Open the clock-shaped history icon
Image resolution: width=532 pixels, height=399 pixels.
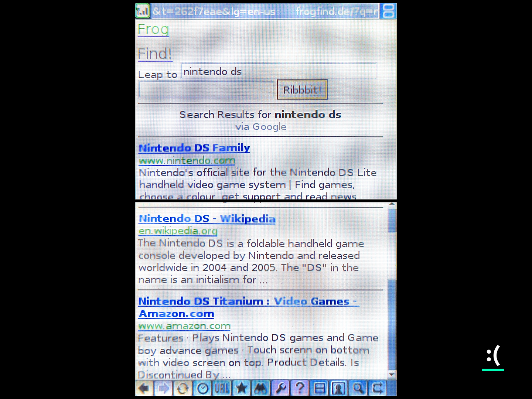click(203, 388)
